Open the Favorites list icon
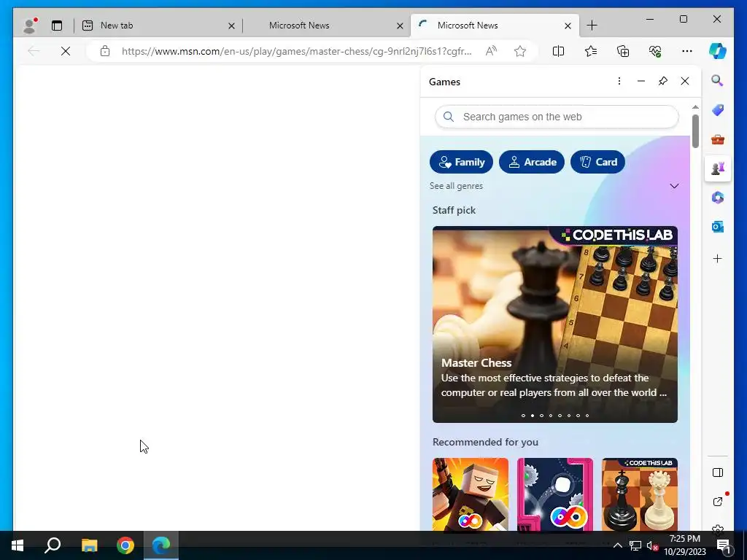Screen dimensions: 747x560 (x=591, y=51)
